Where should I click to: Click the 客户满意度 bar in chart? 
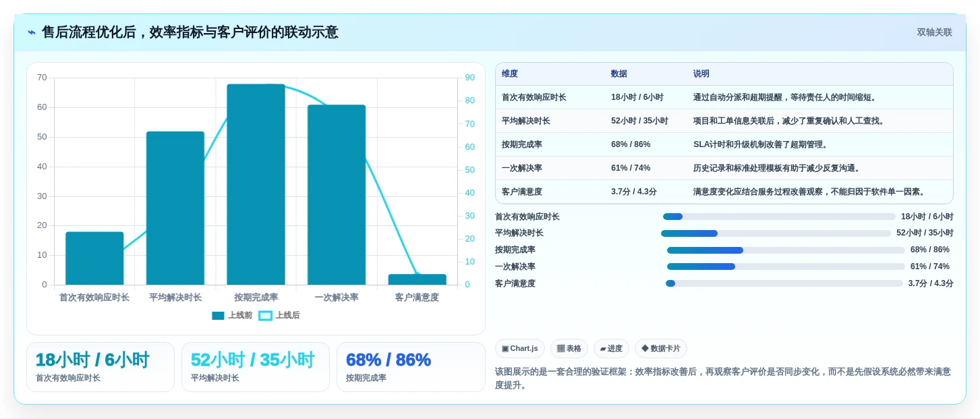[417, 279]
